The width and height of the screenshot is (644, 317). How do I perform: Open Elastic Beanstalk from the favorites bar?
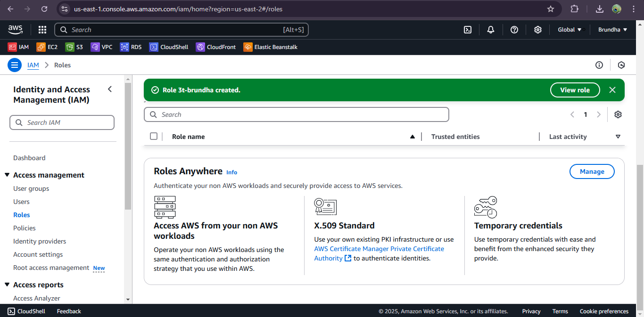tap(271, 47)
